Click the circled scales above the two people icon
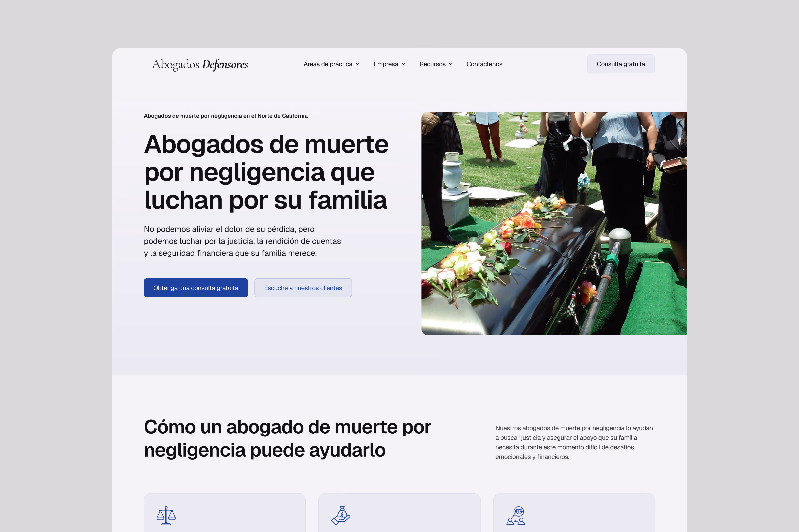799x532 pixels. coord(519,511)
